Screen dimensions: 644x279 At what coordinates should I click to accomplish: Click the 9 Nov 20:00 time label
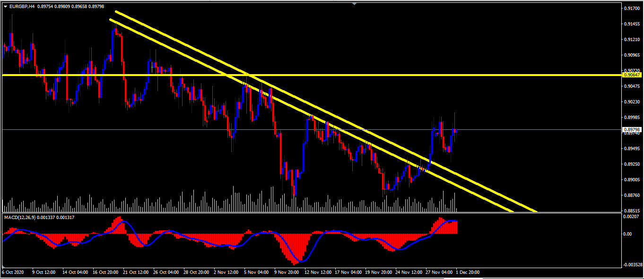pyautogui.click(x=287, y=272)
